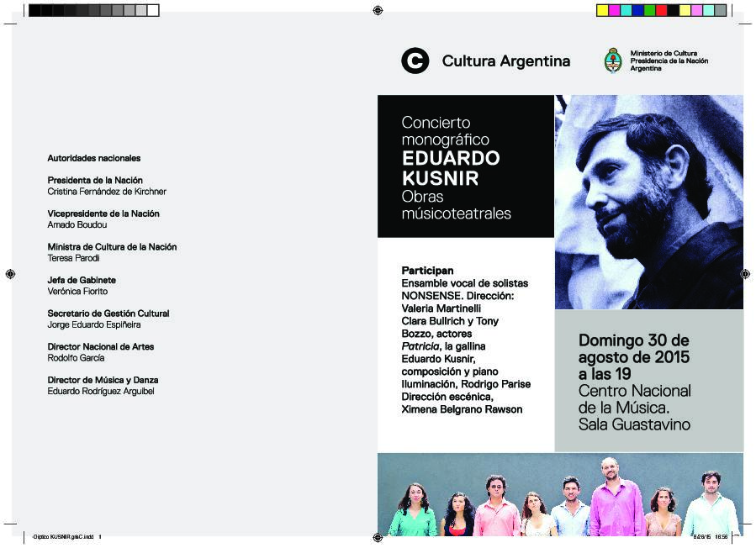Viewport: 756px width, 548px height.
Task: Click the ensemble group photo at bottom
Action: point(560,494)
